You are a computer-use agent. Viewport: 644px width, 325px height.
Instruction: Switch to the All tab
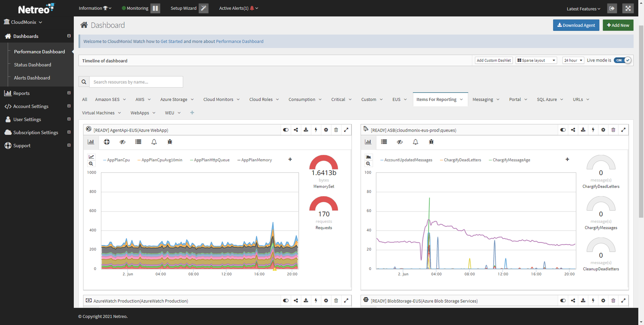85,99
